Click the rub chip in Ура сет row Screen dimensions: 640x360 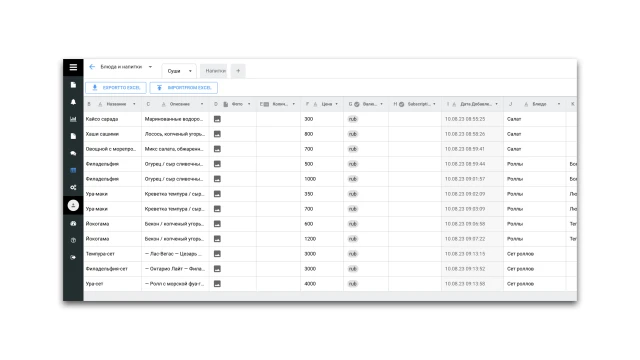(353, 284)
